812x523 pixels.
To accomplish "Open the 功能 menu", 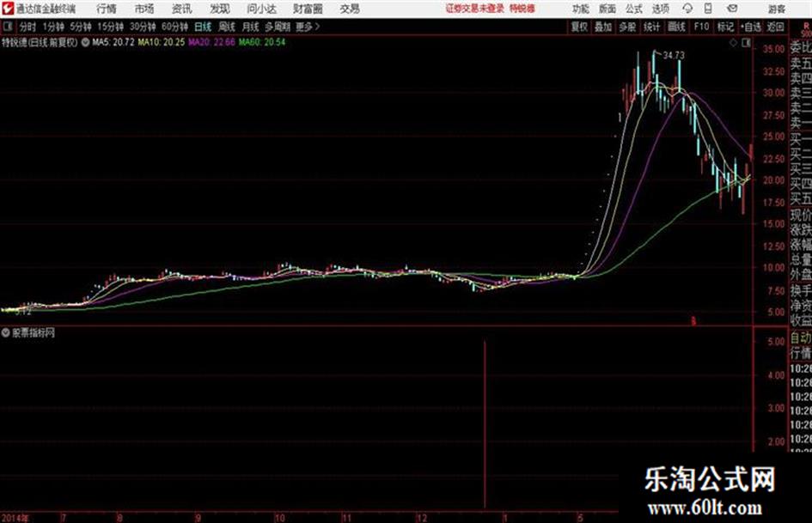I will pos(581,9).
